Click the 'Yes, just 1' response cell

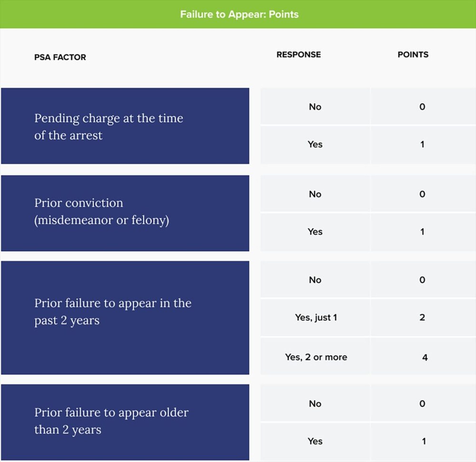click(316, 318)
